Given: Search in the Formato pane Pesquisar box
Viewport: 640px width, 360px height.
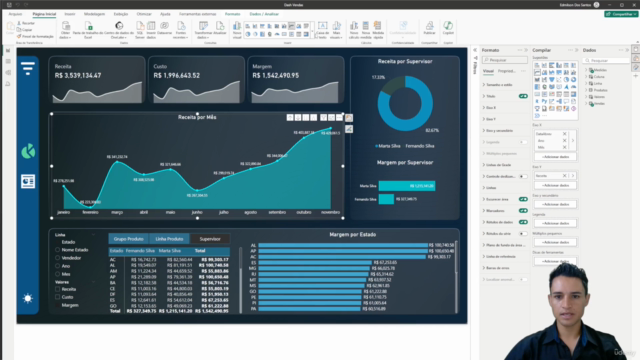Looking at the screenshot, I should (x=504, y=60).
